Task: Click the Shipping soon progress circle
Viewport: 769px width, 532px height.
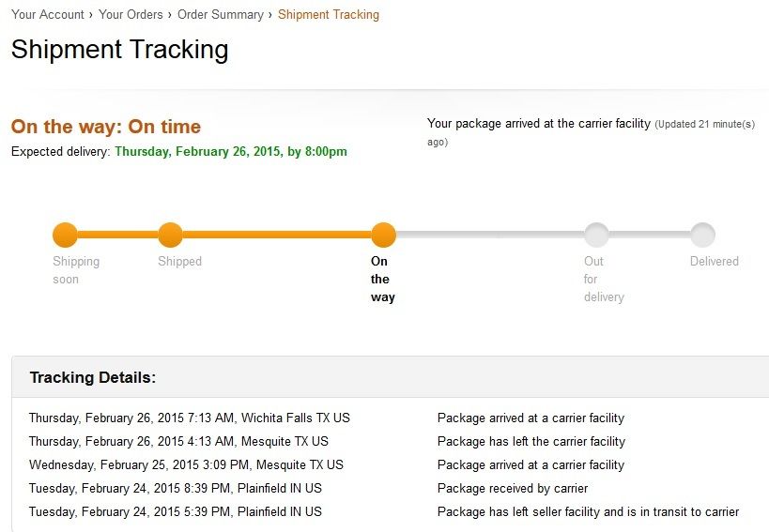Action: click(x=65, y=235)
